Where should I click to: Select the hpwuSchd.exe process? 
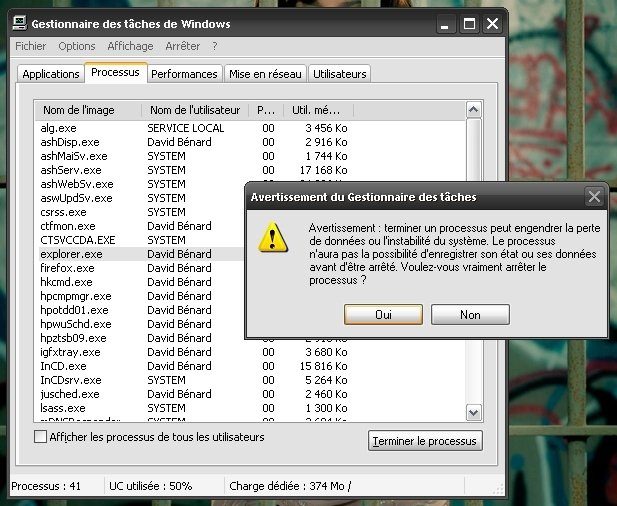(76, 324)
